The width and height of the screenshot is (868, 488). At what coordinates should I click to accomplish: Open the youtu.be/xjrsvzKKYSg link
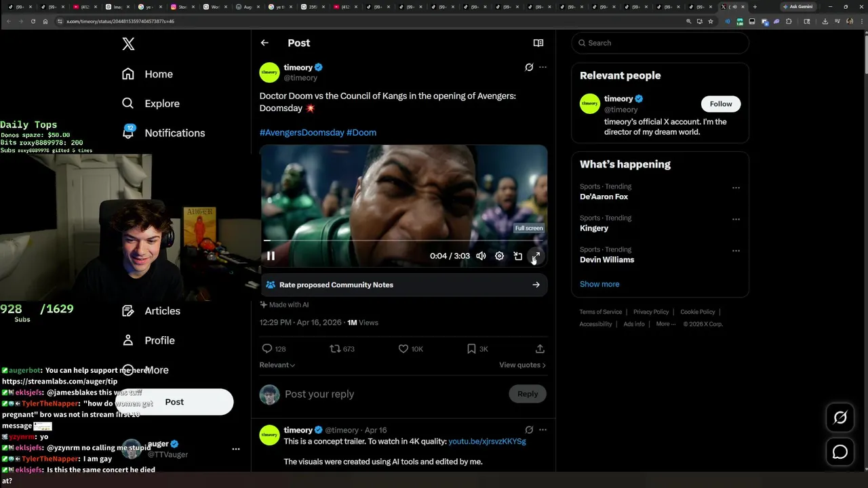[487, 441]
